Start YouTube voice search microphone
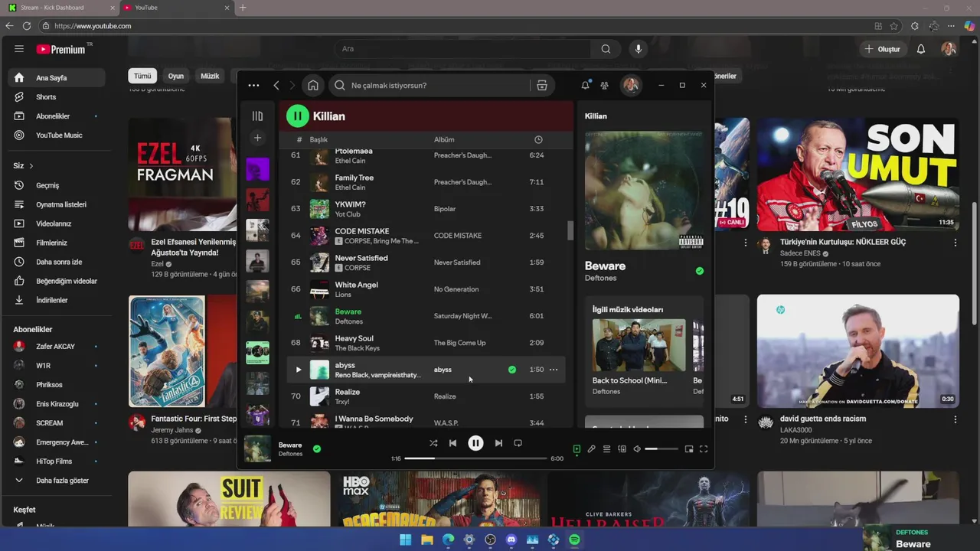The width and height of the screenshot is (980, 551). (638, 49)
